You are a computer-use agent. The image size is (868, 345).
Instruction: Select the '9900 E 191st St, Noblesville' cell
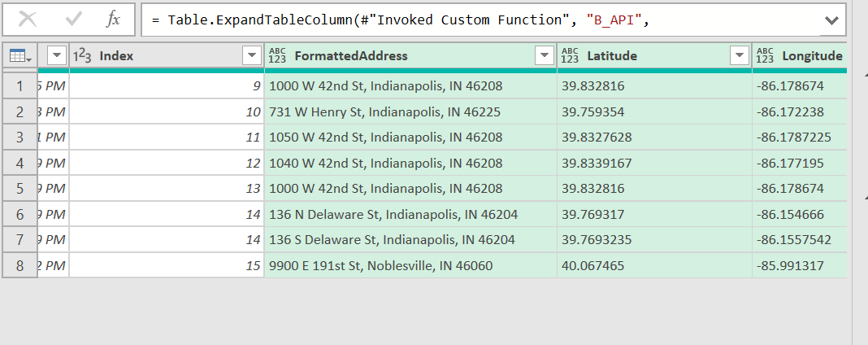click(410, 265)
